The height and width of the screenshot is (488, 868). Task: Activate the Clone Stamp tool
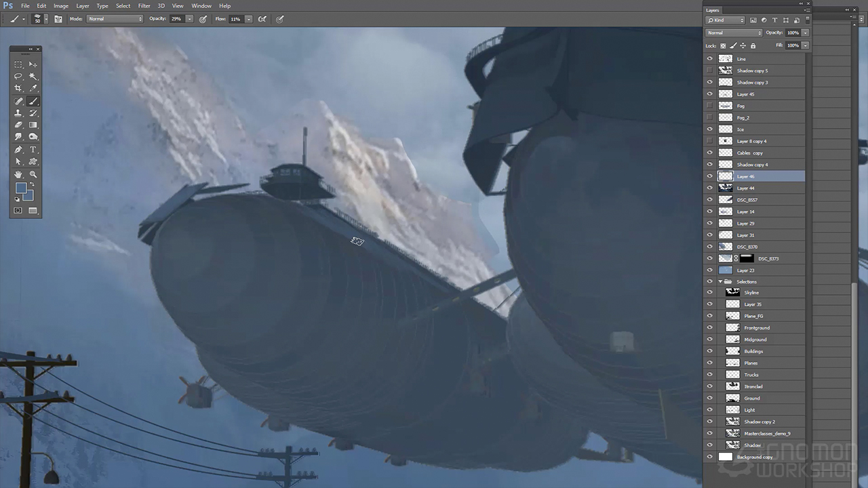(x=18, y=113)
